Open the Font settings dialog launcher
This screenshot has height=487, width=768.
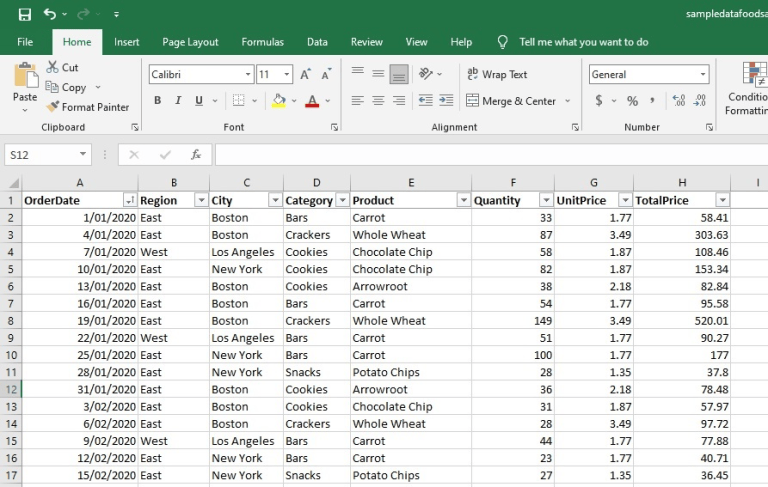click(334, 127)
